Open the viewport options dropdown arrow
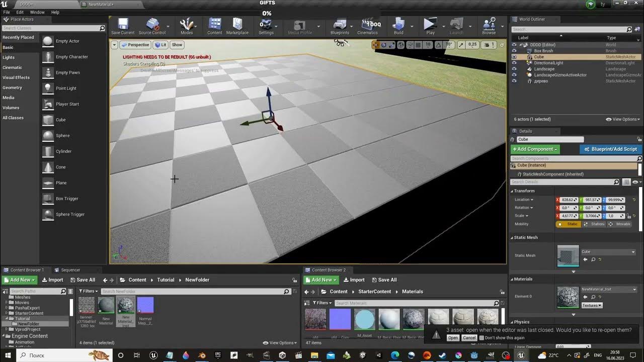 click(x=115, y=45)
